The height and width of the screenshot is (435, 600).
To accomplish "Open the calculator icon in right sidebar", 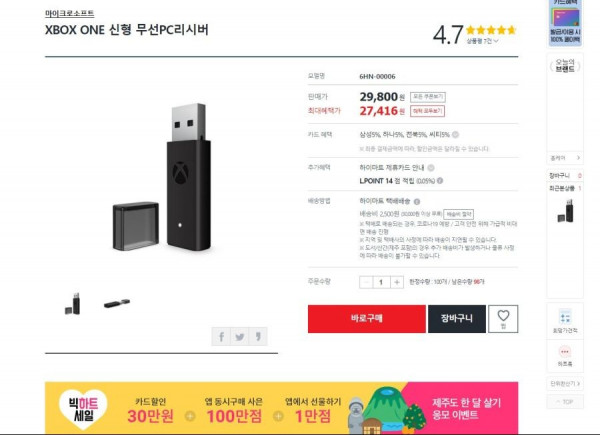I will coord(565,318).
